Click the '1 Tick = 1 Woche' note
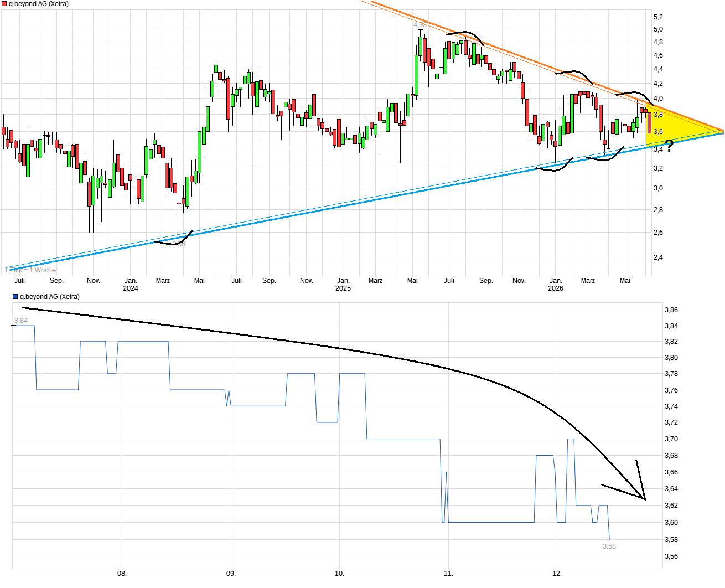Viewport: 725px width, 588px height. tap(30, 270)
